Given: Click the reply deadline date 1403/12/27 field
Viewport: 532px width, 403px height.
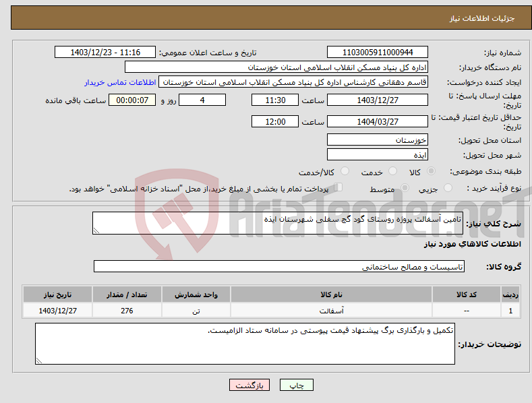Looking at the screenshot, I should click(378, 100).
